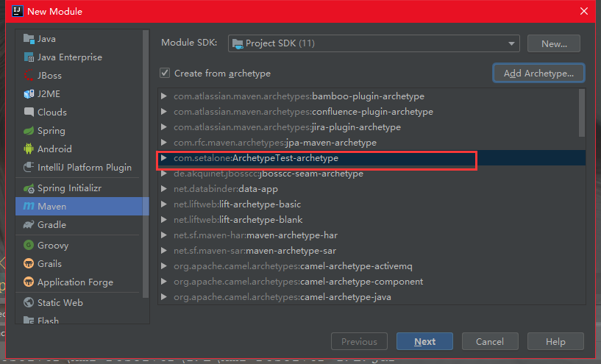Select Static Web label in module list
The height and width of the screenshot is (364, 601).
(x=60, y=302)
